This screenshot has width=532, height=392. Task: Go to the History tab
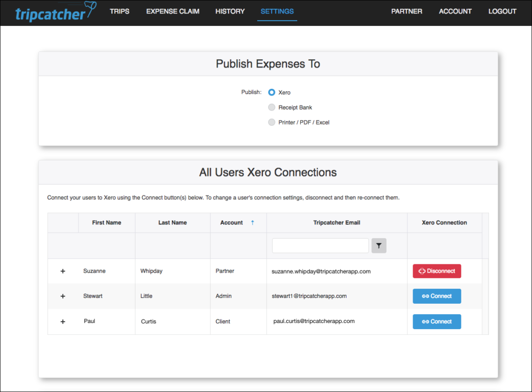(x=230, y=11)
